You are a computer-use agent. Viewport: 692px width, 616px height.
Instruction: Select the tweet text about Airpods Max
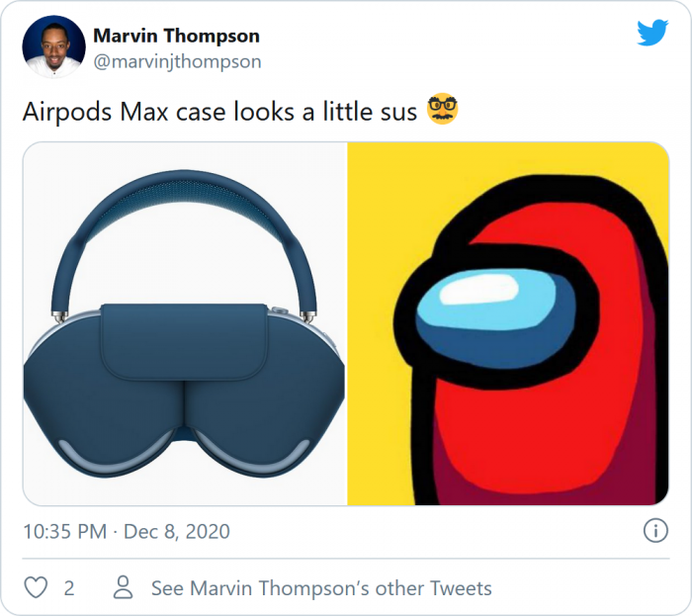coord(219,111)
